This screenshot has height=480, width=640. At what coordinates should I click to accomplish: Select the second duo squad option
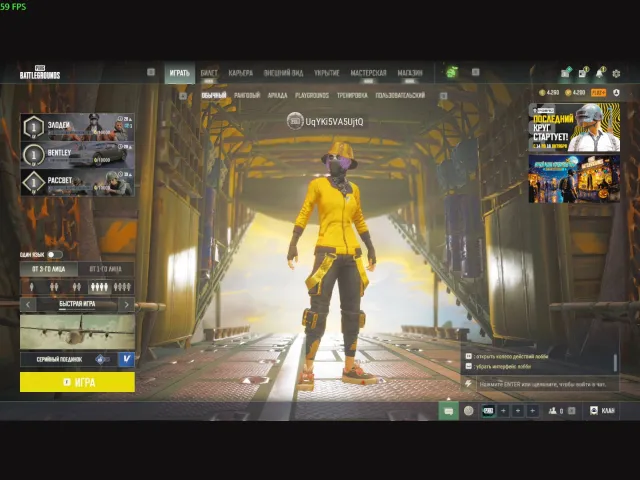point(77,287)
